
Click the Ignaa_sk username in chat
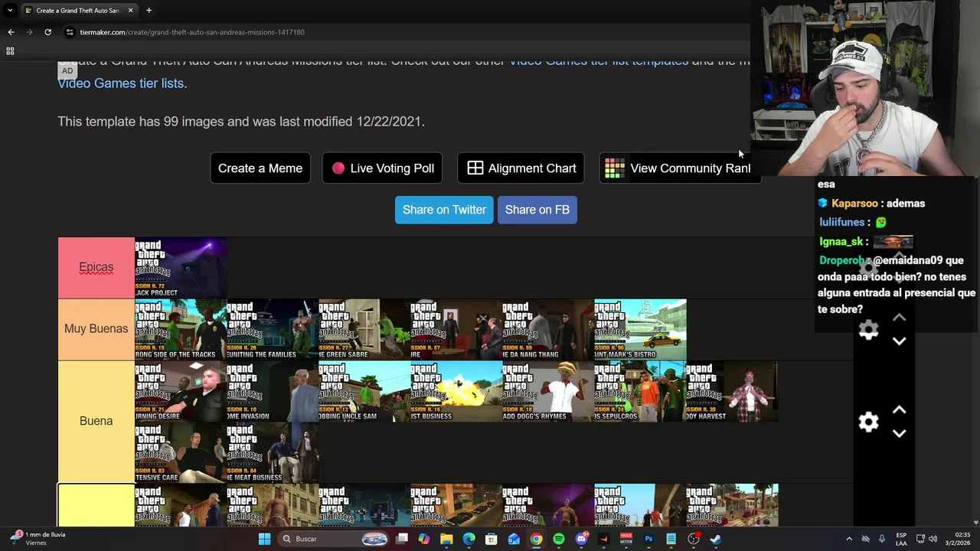841,242
